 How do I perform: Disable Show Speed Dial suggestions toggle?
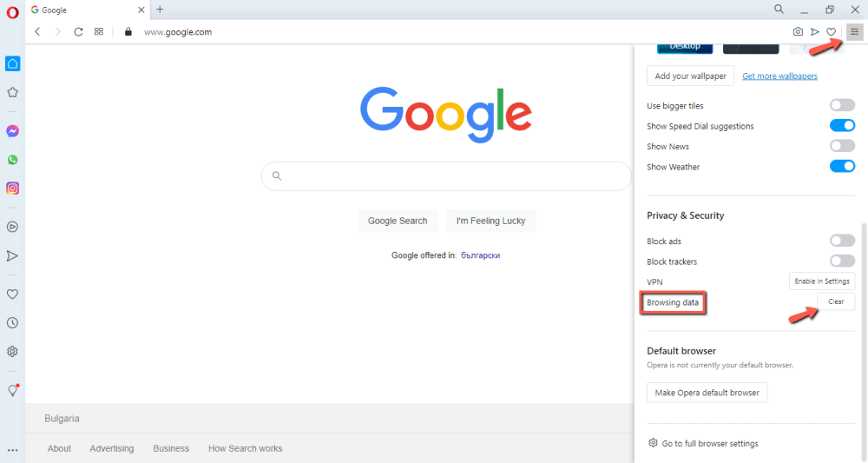coord(842,126)
